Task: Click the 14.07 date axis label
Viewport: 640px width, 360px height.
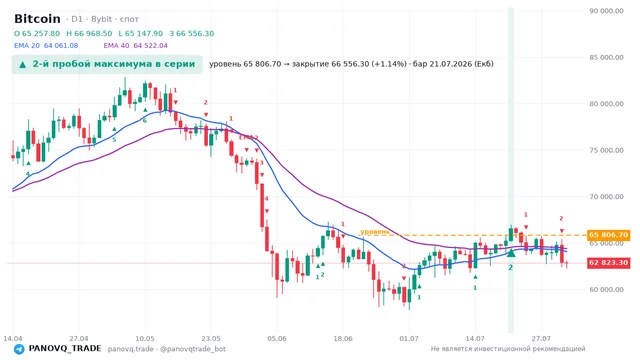Action: [x=475, y=339]
